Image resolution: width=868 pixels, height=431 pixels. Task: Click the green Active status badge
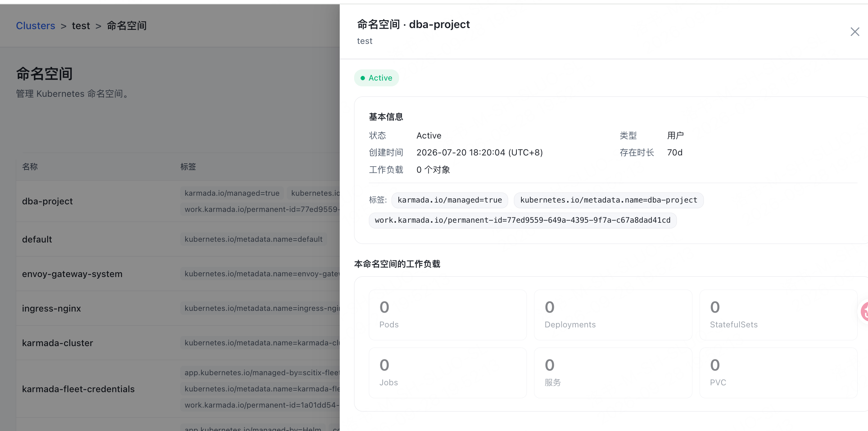click(x=376, y=78)
